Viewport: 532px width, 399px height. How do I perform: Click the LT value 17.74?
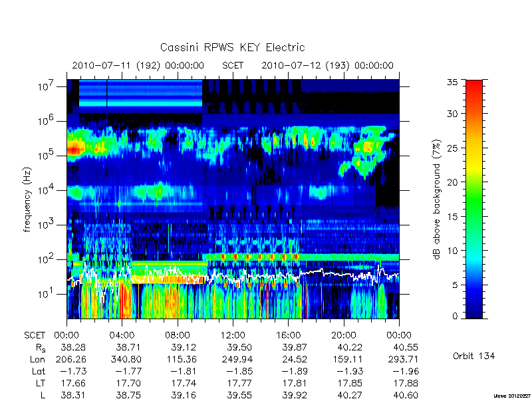pos(184,384)
